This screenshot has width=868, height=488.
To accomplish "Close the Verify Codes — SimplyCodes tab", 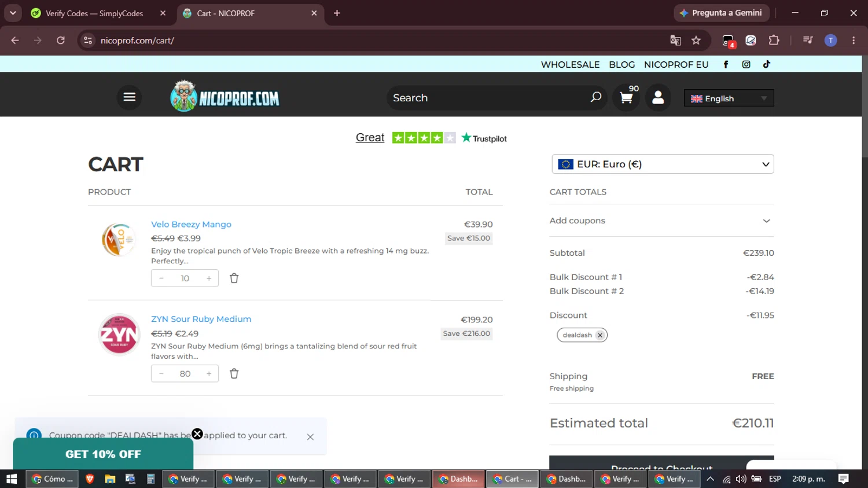I will coord(163,13).
